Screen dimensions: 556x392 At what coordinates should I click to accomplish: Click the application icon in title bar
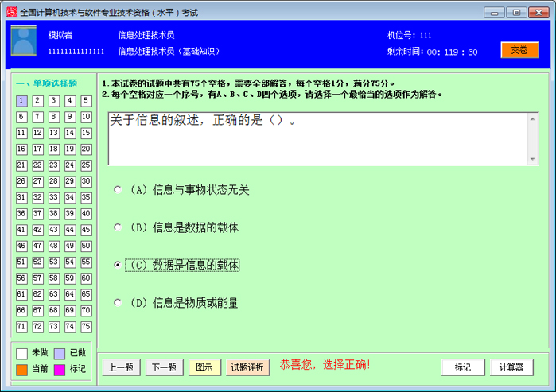9,12
